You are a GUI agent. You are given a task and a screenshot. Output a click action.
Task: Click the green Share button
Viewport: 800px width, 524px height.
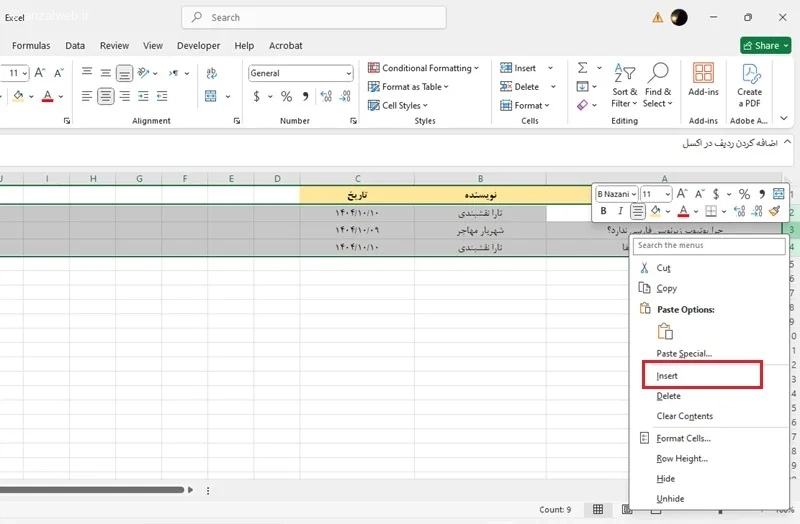click(x=765, y=45)
